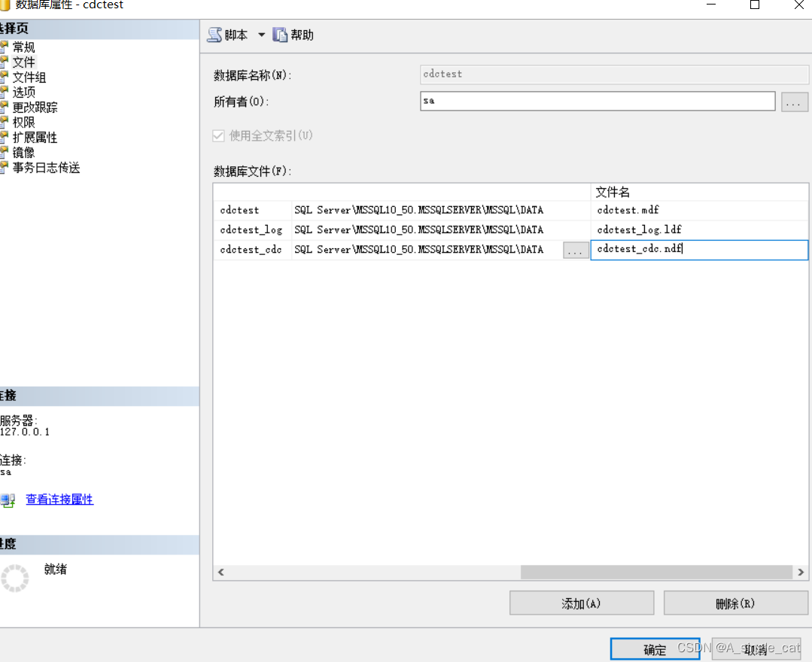Click the 取消 button
Image resolution: width=812 pixels, height=662 pixels.
tap(756, 648)
